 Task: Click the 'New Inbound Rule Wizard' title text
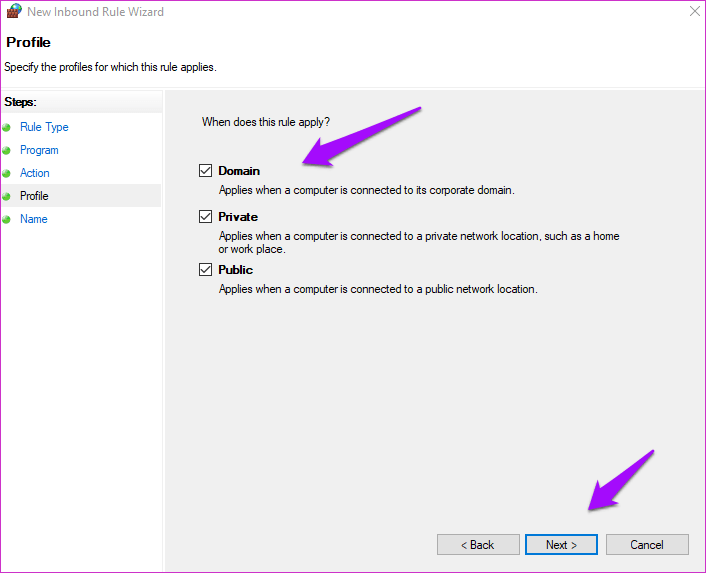(x=95, y=12)
